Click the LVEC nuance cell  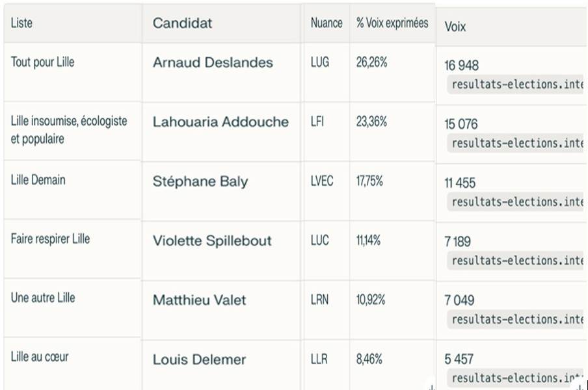(x=322, y=181)
